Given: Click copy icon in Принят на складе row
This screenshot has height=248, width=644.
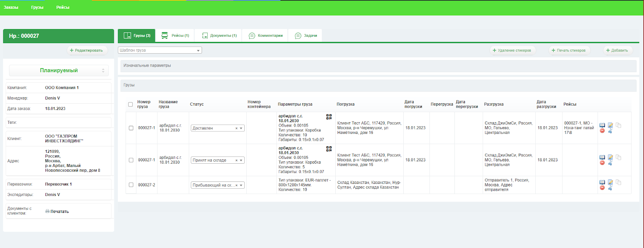Looking at the screenshot, I should (x=618, y=157).
